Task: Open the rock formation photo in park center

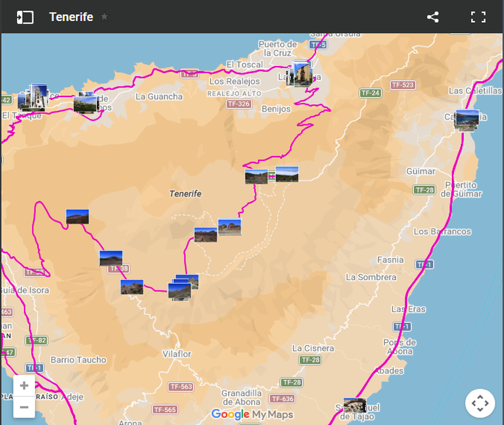Action: coord(229,227)
